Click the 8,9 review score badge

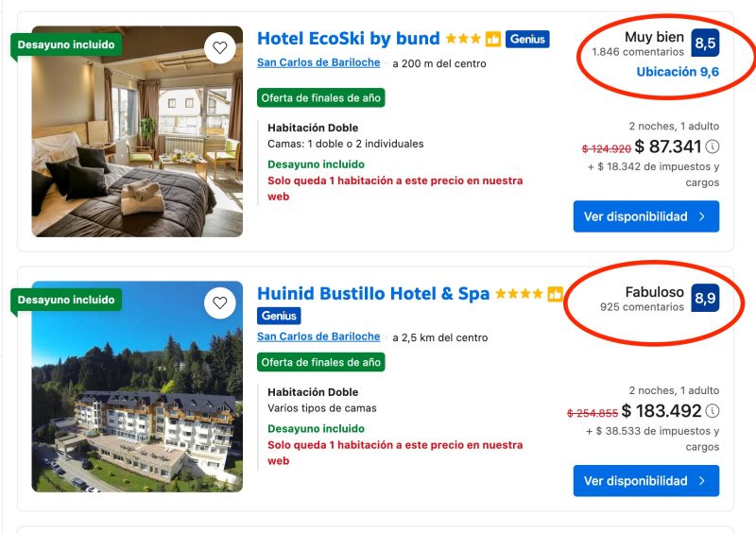pos(705,299)
